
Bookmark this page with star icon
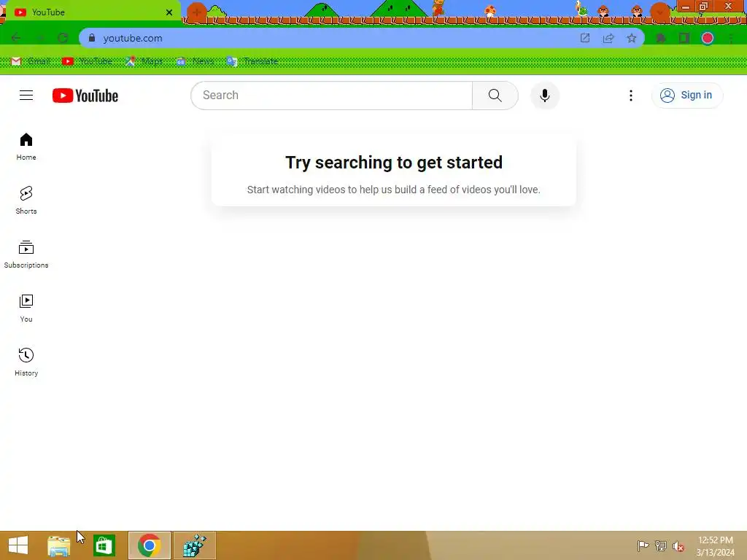[632, 38]
